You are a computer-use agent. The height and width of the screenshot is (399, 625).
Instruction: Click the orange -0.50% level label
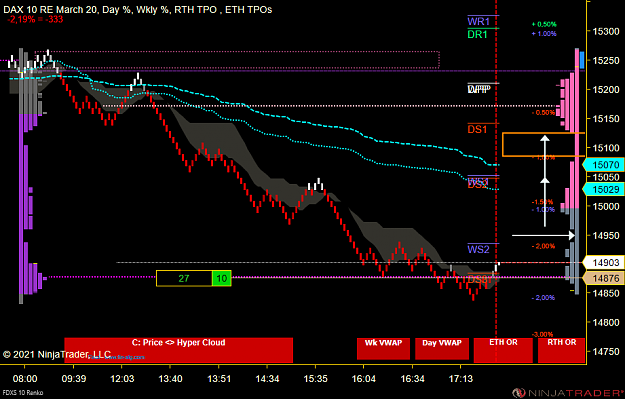543,113
